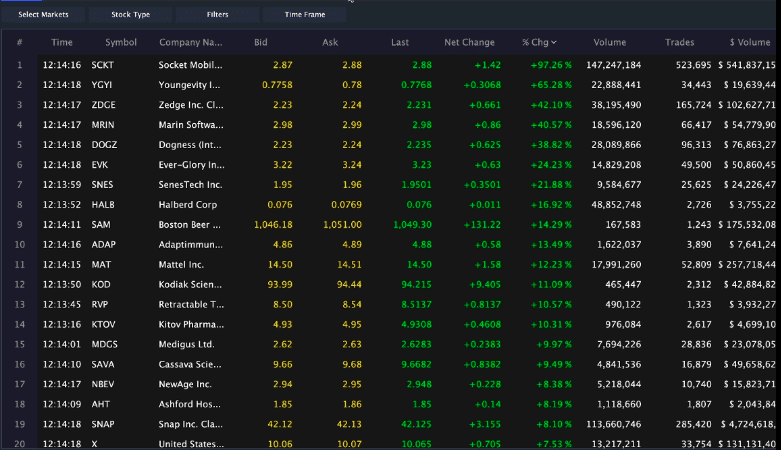
Task: Click the +14.29 % change value
Action: click(x=551, y=225)
